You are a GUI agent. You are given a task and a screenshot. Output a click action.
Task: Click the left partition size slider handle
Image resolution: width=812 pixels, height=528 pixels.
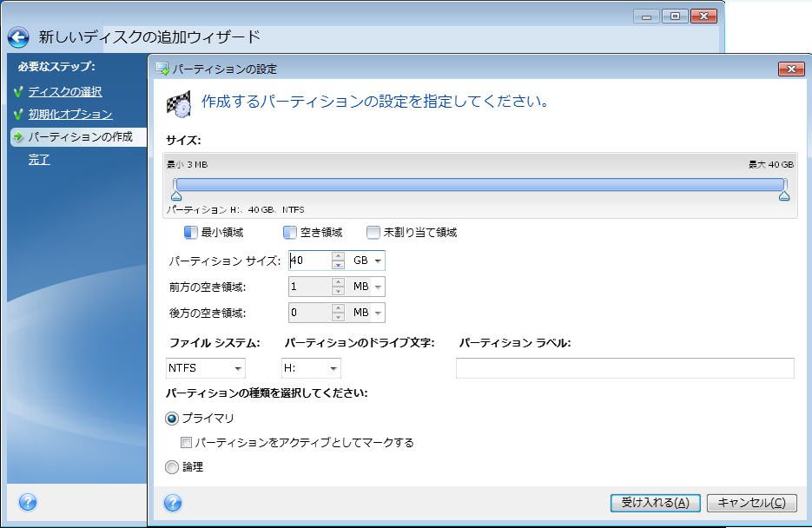(176, 195)
